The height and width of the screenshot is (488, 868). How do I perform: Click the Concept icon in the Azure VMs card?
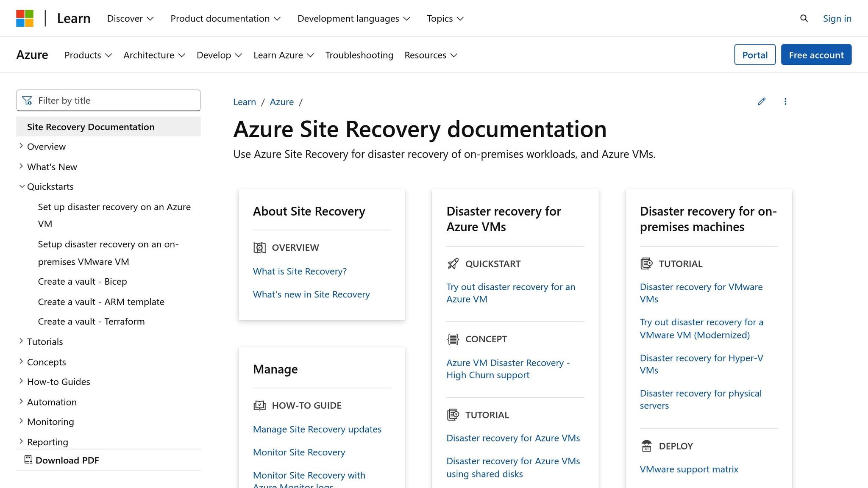coord(453,339)
